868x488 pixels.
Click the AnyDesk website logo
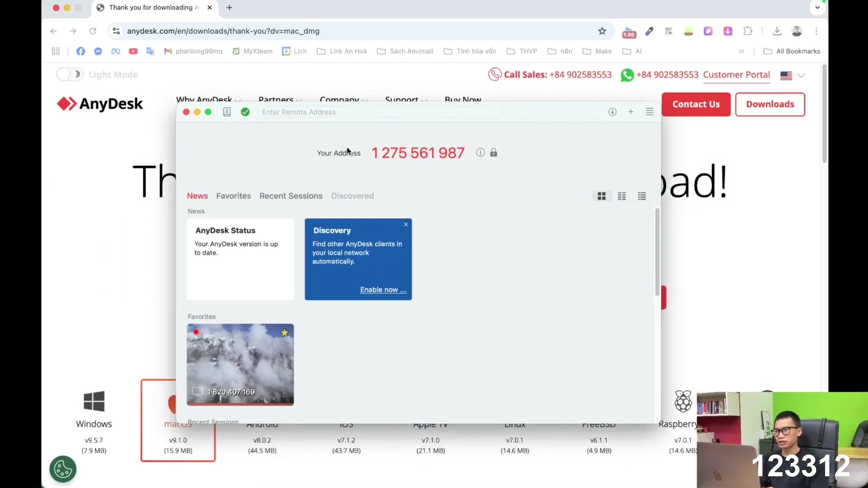click(x=100, y=104)
